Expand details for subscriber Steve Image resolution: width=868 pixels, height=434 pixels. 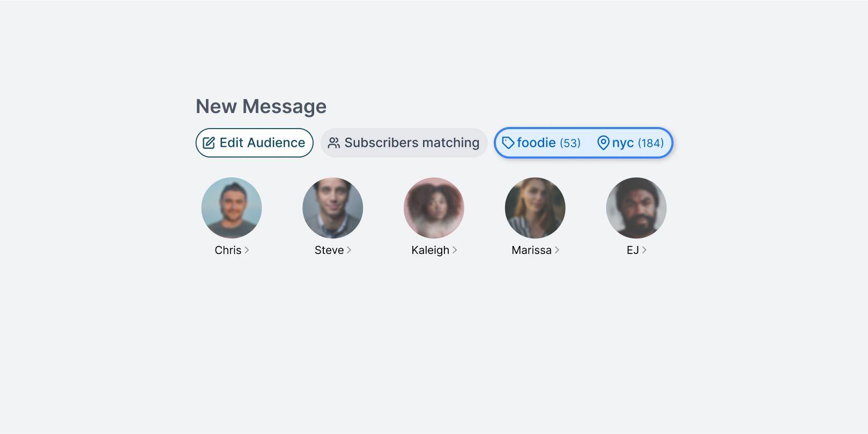point(349,250)
